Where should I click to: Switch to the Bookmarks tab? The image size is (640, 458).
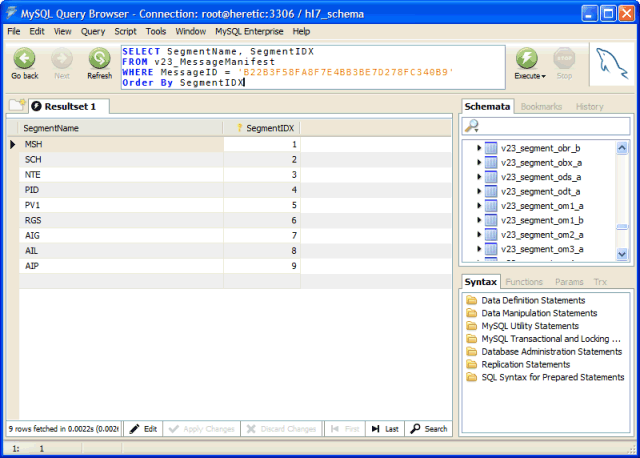tap(541, 107)
